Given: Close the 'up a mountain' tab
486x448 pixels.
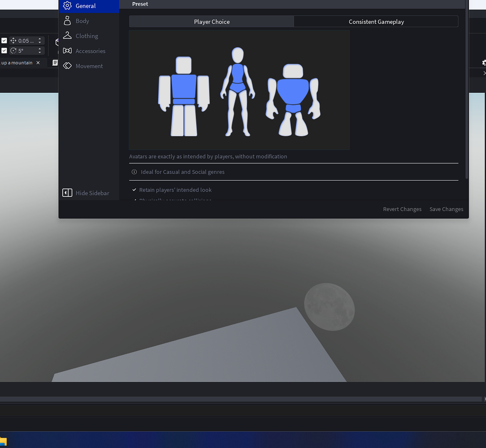Looking at the screenshot, I should pyautogui.click(x=38, y=63).
